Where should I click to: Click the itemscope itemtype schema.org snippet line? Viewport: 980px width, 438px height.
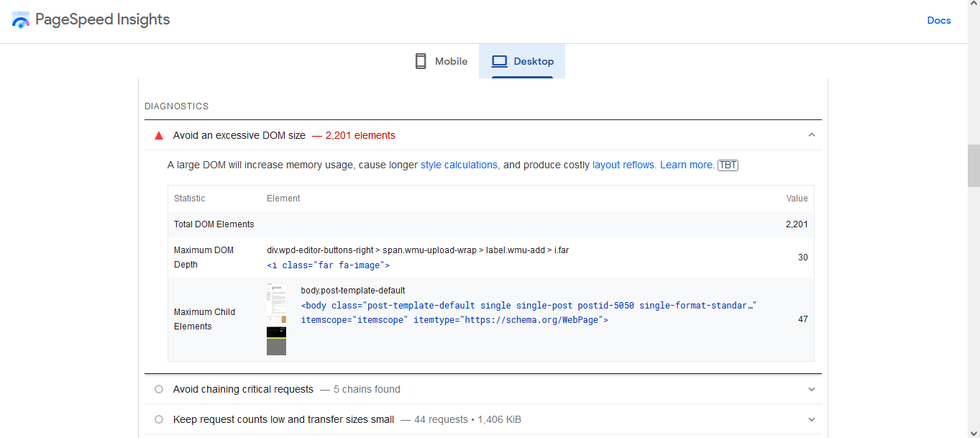coord(454,320)
